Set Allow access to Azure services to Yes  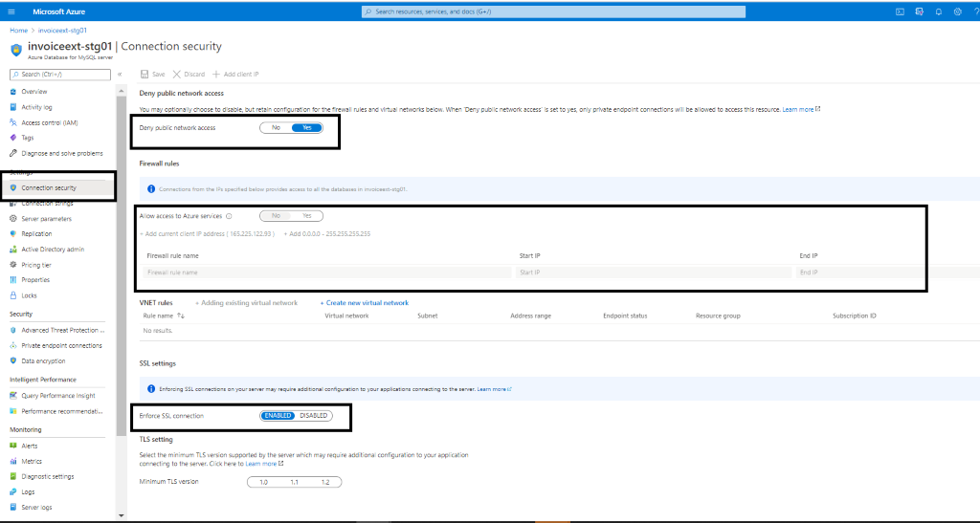click(x=307, y=216)
